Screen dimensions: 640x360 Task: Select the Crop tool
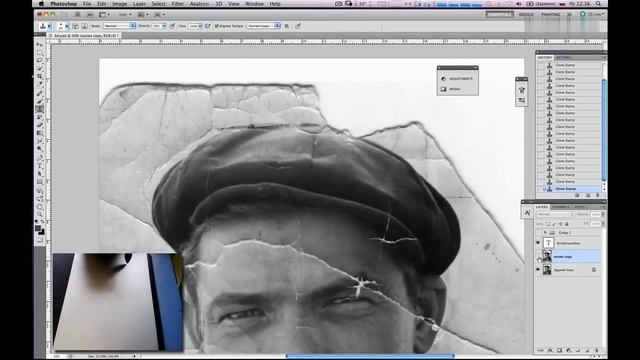(x=40, y=76)
